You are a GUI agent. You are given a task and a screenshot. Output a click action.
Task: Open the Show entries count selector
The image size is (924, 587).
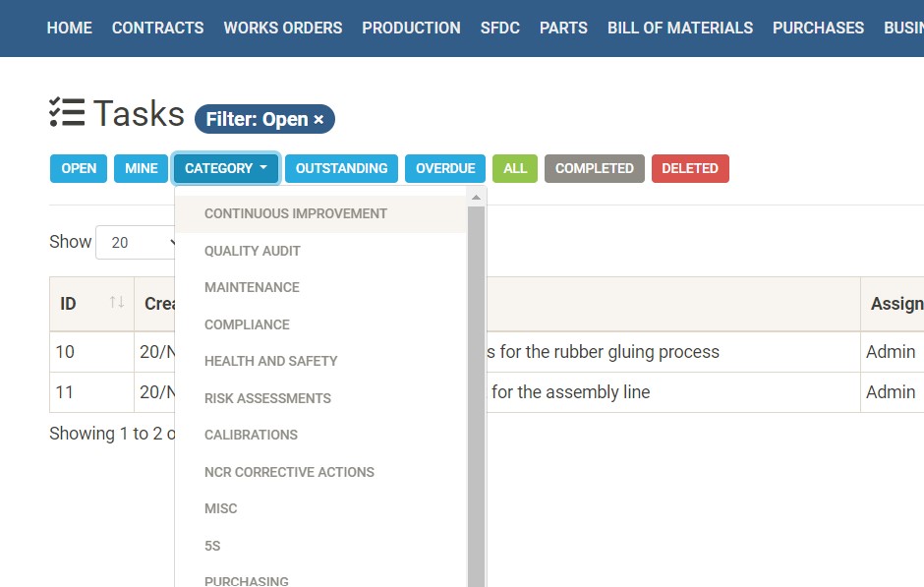[x=136, y=242]
